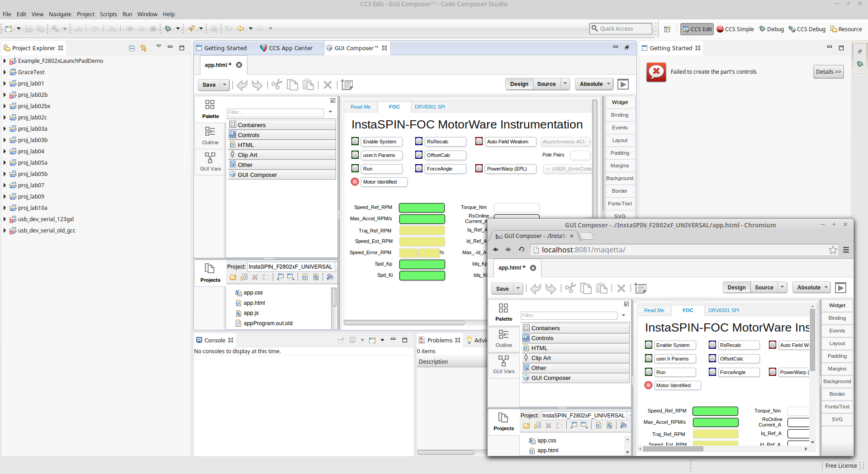Viewport: 868px width, 474px height.
Task: Bookmark page with Chromium star icon
Action: point(833,250)
